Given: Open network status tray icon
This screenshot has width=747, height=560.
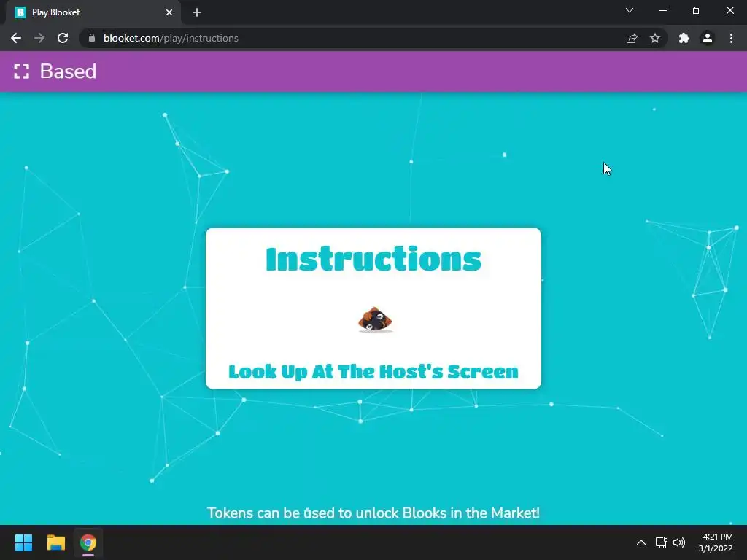Looking at the screenshot, I should (x=661, y=542).
